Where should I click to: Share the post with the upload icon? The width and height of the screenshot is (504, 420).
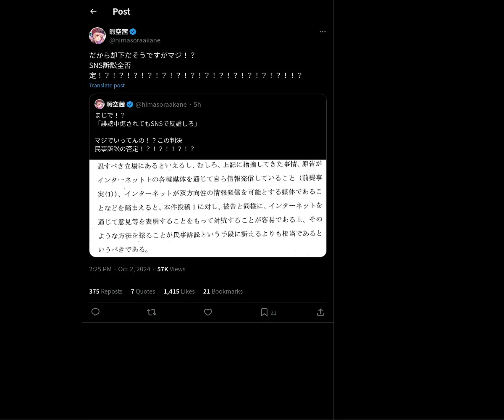(320, 312)
